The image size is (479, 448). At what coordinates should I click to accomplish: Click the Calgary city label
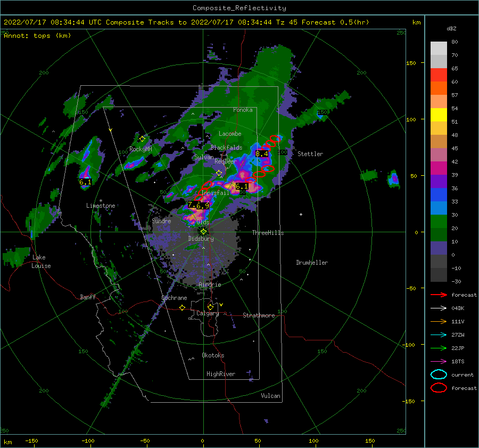(208, 313)
